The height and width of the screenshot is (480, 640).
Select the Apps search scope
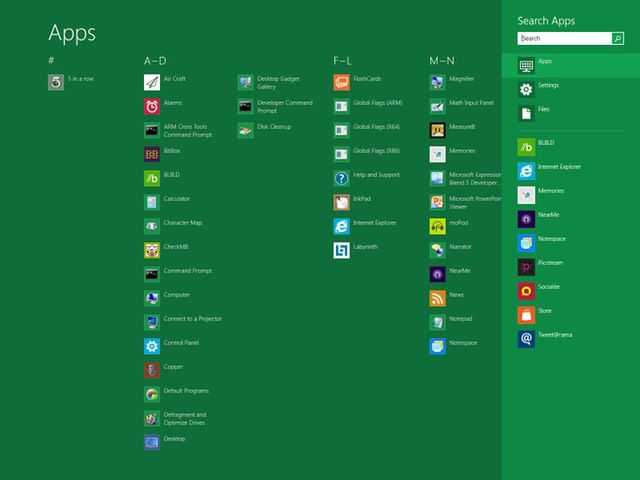pos(571,65)
